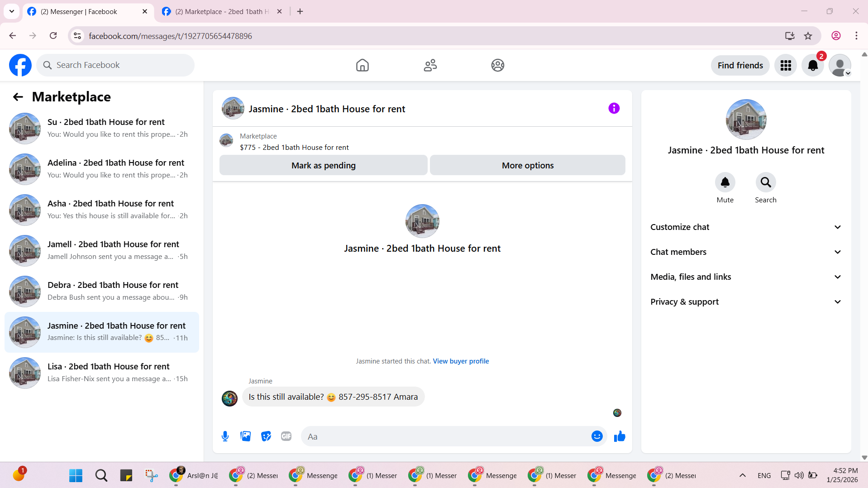Open the emoji picker
868x488 pixels.
597,436
